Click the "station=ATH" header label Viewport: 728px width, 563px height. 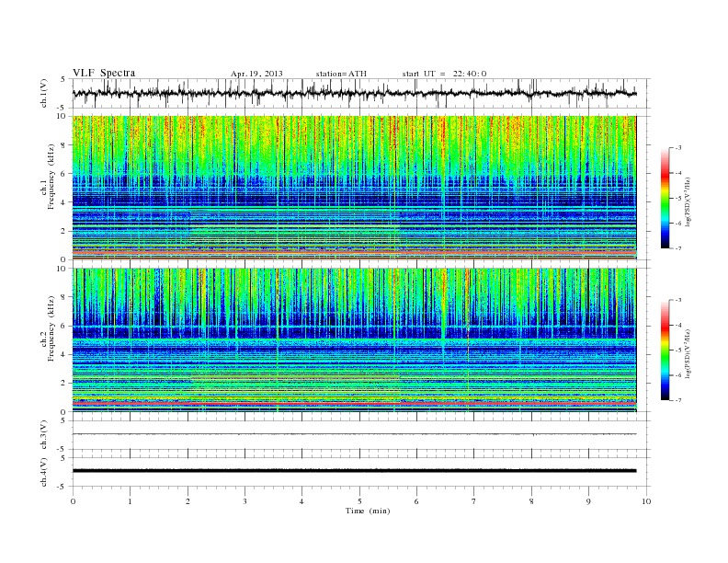coord(341,74)
